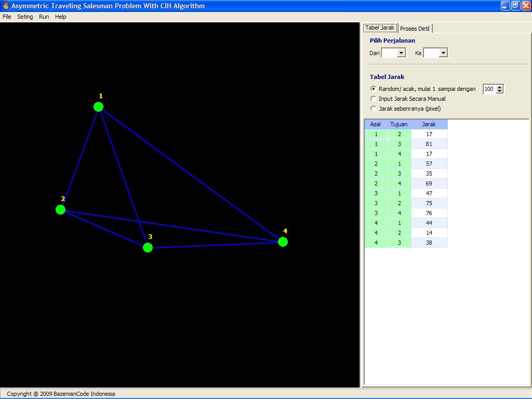Open the File menu
The height and width of the screenshot is (399, 532).
coord(7,17)
